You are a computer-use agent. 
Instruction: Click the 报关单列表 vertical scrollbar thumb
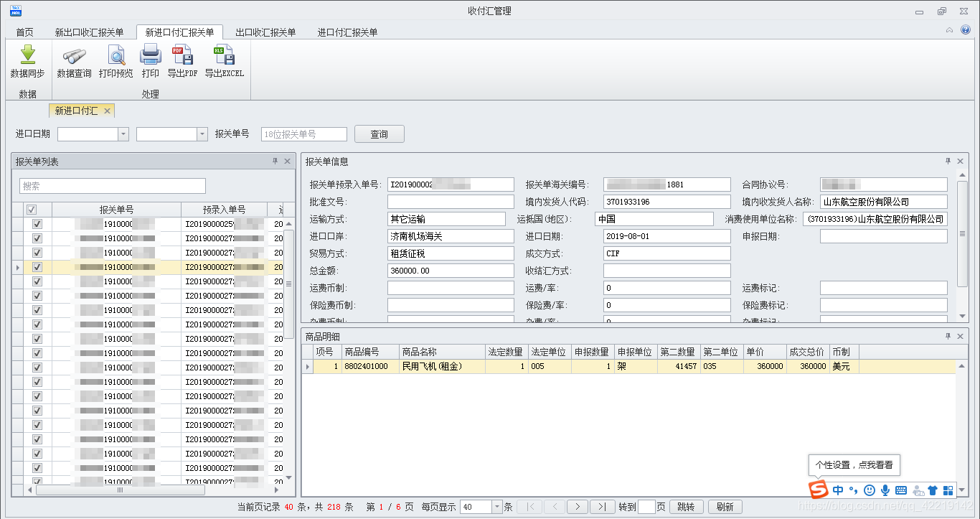289,283
